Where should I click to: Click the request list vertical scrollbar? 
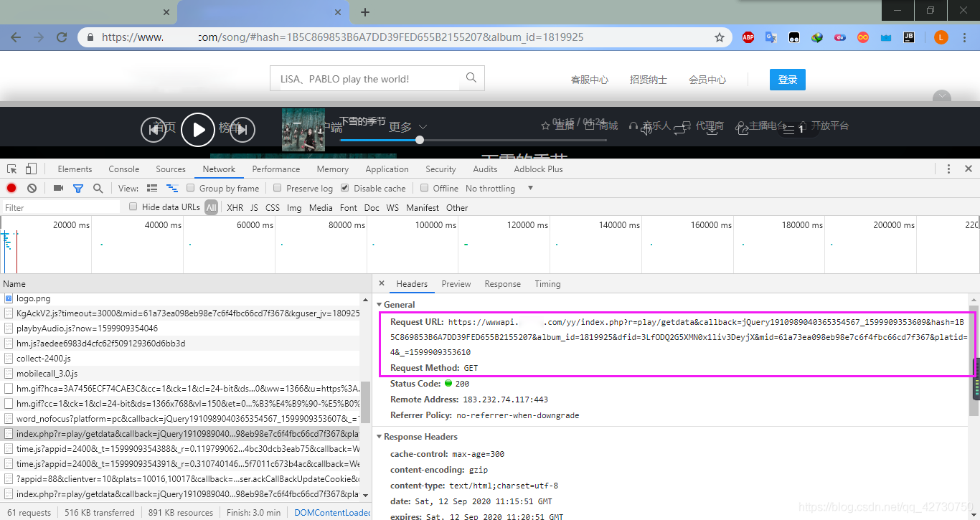365,402
